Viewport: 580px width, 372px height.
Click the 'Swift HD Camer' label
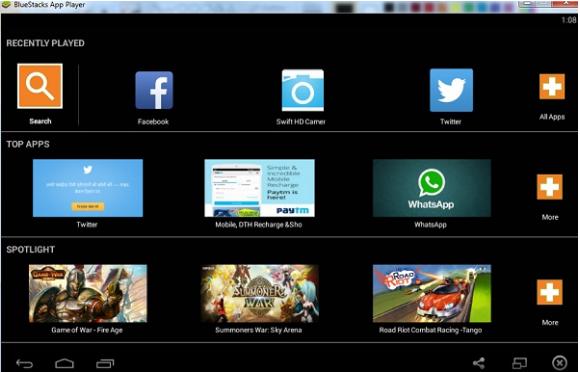pos(301,122)
